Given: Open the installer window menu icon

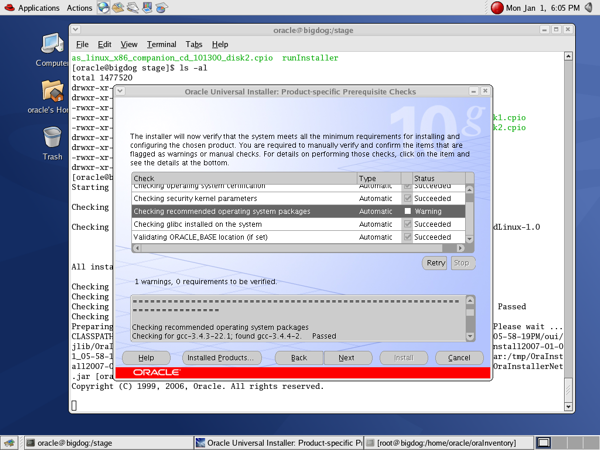Looking at the screenshot, I should 120,91.
